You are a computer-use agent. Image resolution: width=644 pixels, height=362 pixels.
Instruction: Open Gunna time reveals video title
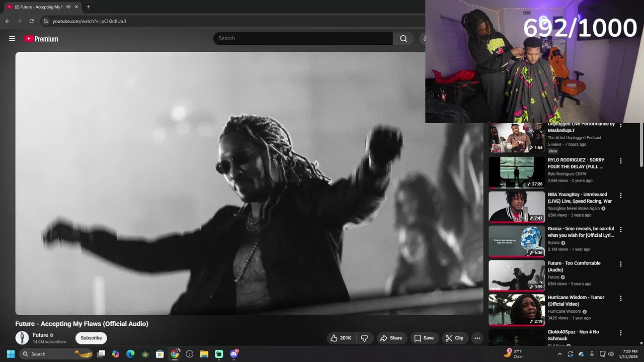pos(581,232)
